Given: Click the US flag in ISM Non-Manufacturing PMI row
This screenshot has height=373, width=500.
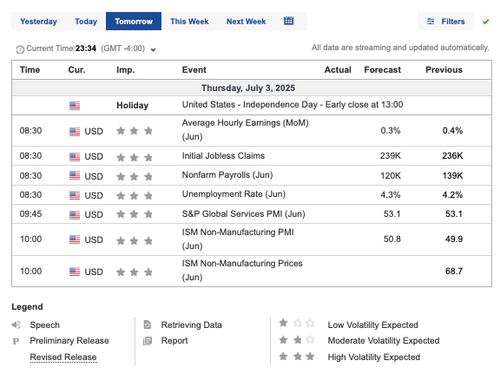Looking at the screenshot, I should (75, 240).
